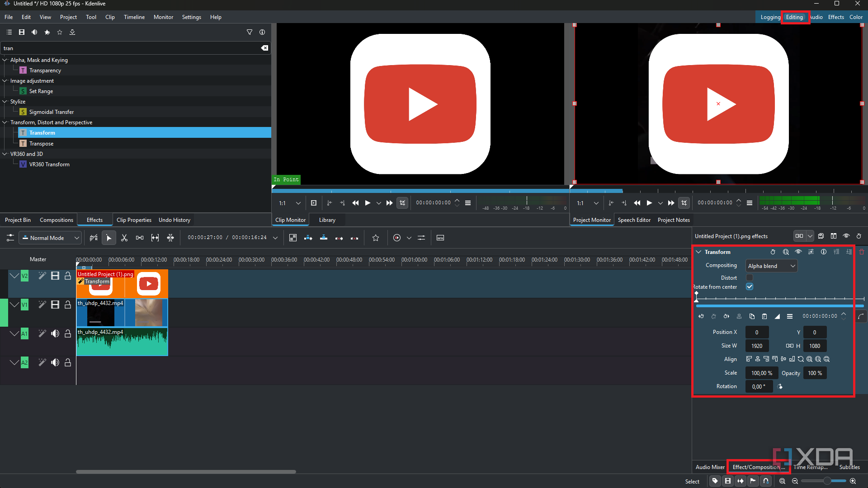868x488 pixels.
Task: Toggle Transform effect visibility eye
Action: tap(798, 252)
